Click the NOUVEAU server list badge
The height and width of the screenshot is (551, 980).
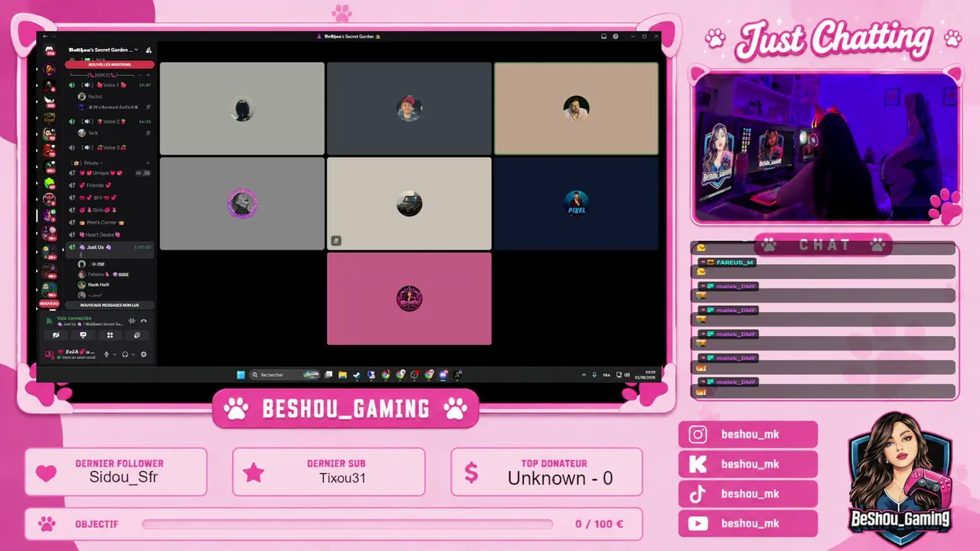pos(49,304)
